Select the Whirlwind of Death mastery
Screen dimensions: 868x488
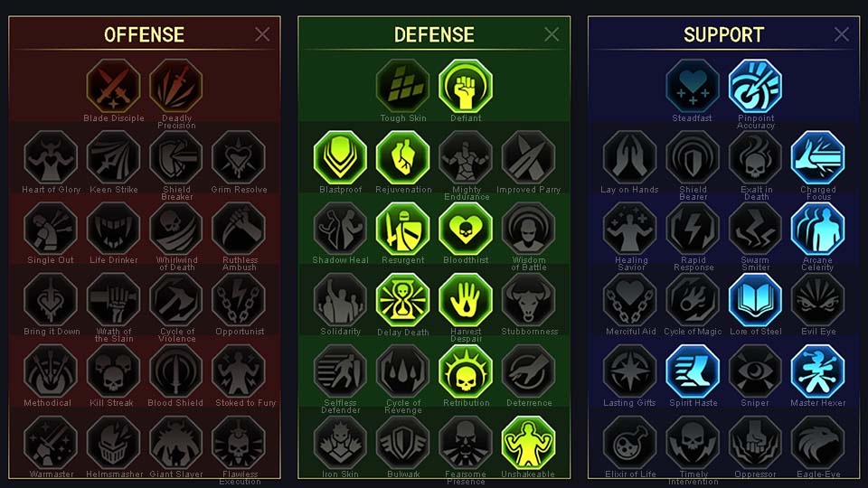coord(176,229)
